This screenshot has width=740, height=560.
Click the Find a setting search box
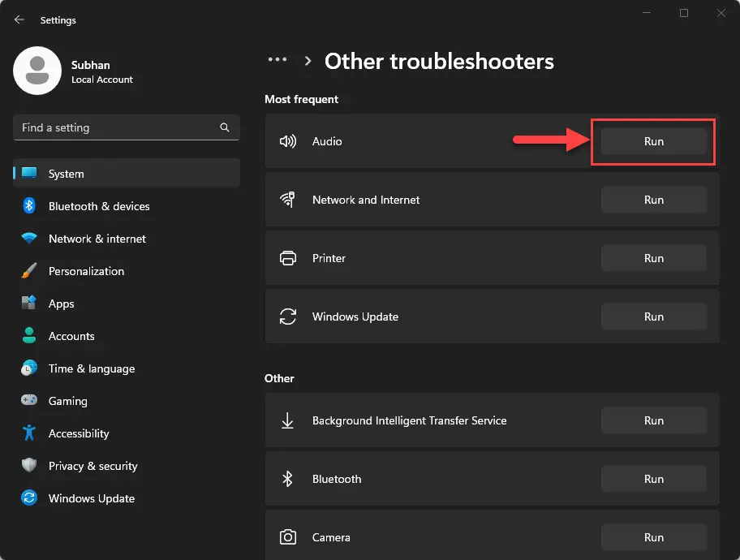coord(127,127)
